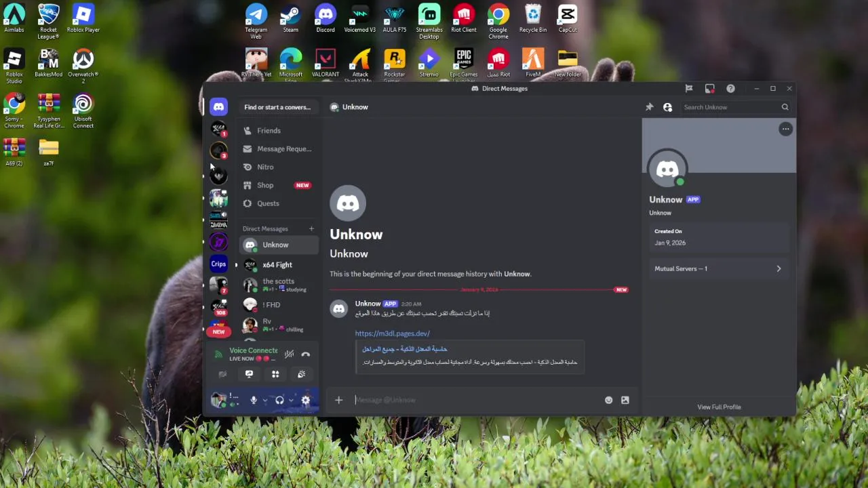Expand Mutual Servers chevron
The image size is (868, 488).
click(778, 269)
